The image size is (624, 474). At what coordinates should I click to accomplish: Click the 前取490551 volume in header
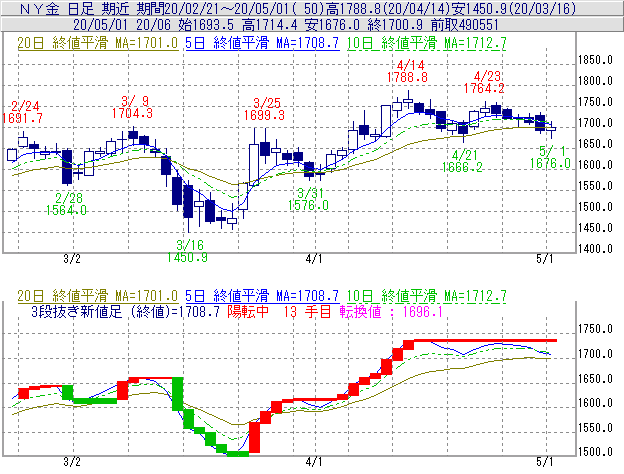coord(465,25)
